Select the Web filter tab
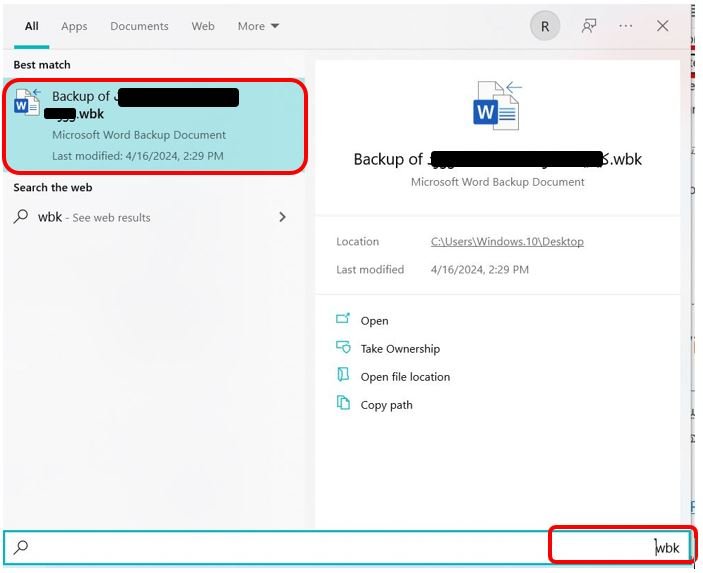 (203, 26)
